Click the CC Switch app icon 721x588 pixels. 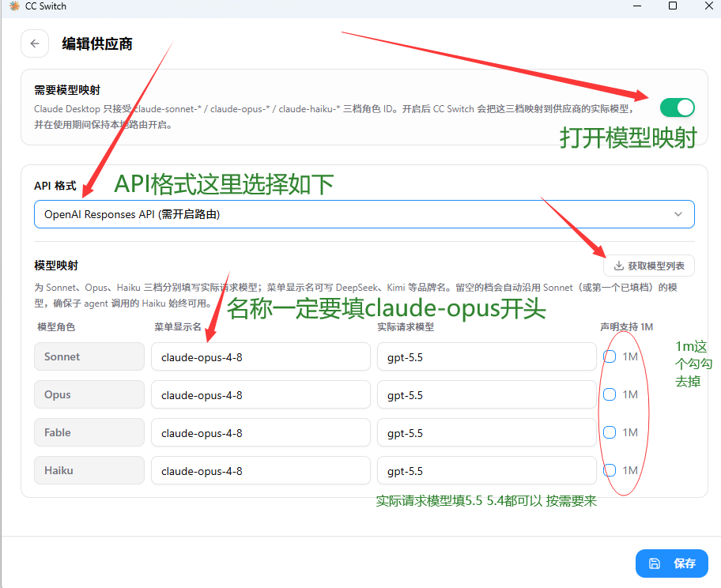point(15,6)
